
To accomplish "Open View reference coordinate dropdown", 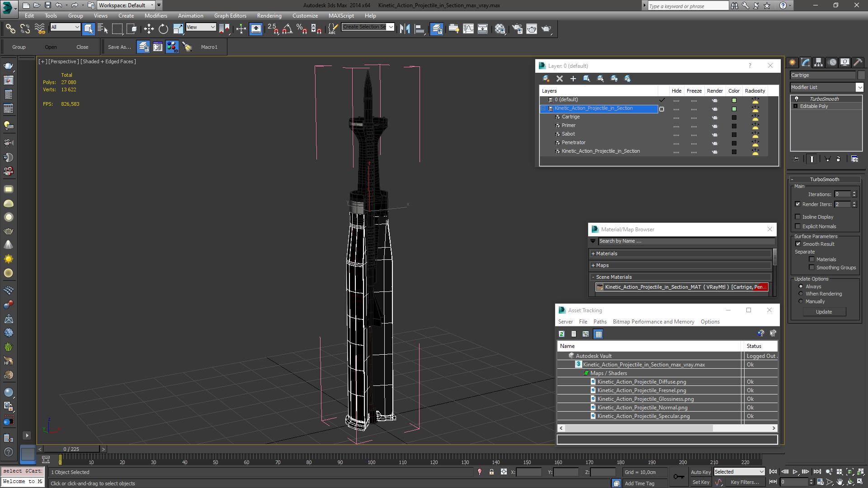I will point(201,27).
